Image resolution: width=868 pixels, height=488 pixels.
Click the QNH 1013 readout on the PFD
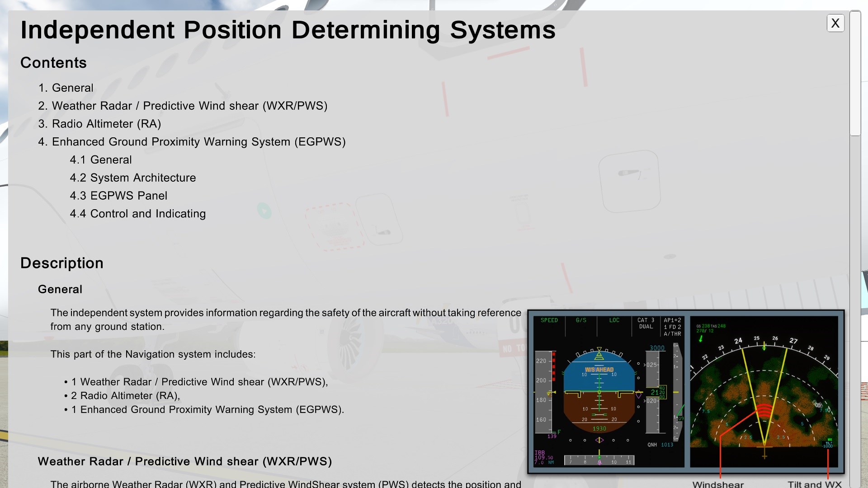661,445
